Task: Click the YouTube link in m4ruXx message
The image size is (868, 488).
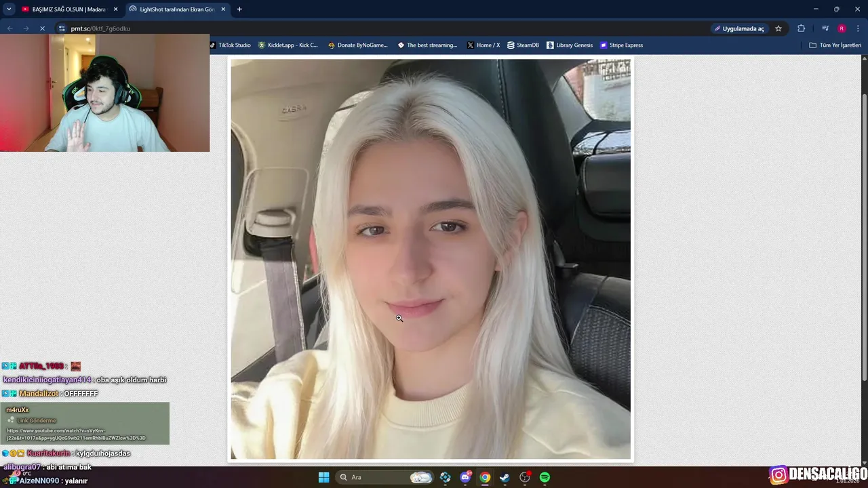Action: click(x=76, y=434)
